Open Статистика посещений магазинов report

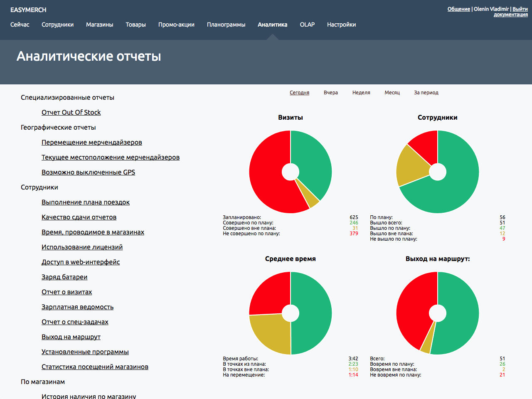pos(95,367)
